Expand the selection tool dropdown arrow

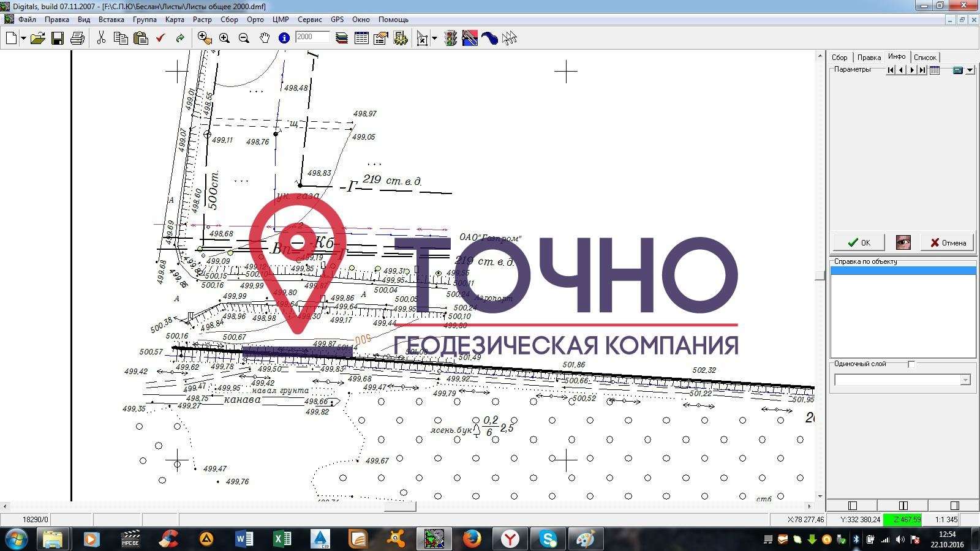point(434,39)
